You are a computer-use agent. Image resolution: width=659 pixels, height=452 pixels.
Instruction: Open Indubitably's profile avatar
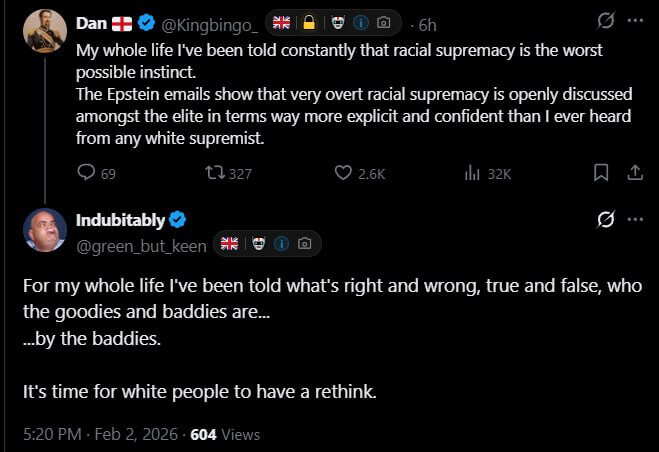[44, 231]
